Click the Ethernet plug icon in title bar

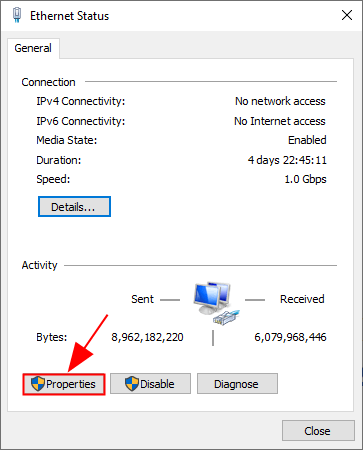pyautogui.click(x=17, y=15)
